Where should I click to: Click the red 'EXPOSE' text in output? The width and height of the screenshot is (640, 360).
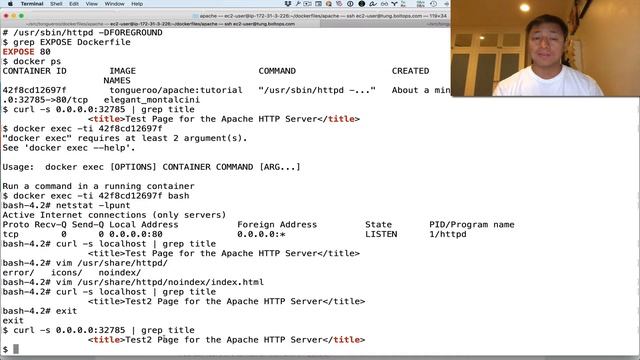(x=18, y=52)
